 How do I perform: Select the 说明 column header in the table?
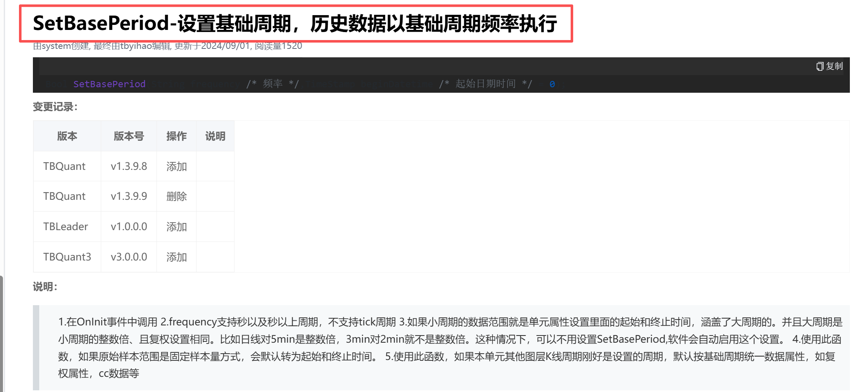coord(215,136)
